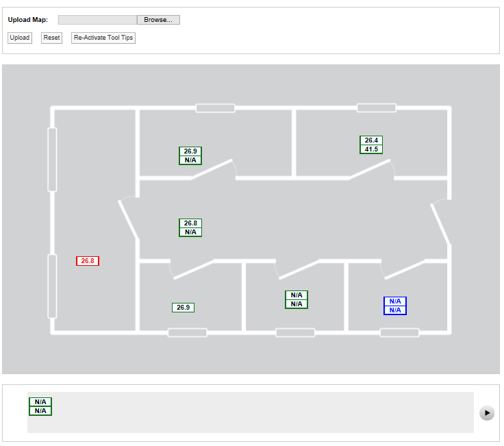The image size is (504, 446).
Task: Click the gray map background below floor plan
Action: click(x=253, y=355)
